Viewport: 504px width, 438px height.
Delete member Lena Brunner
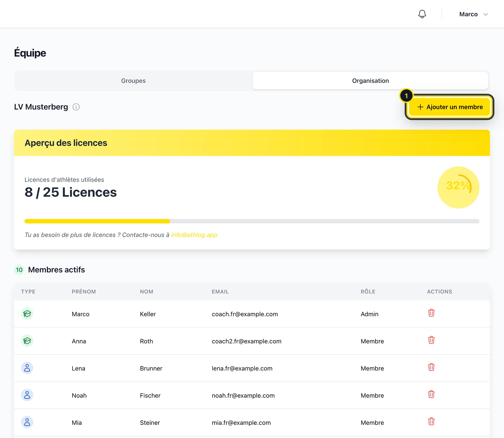[x=431, y=367]
